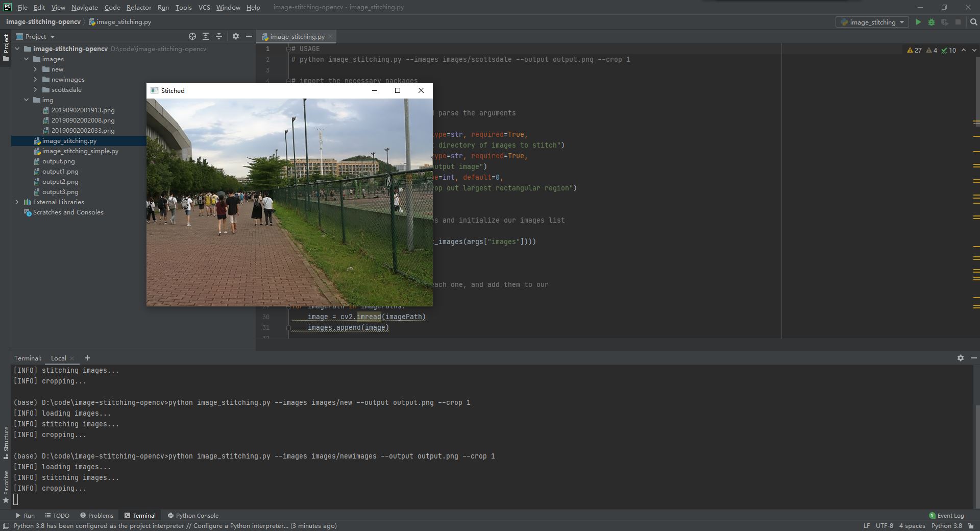Click the 4 spaces indent setting
This screenshot has height=531, width=980.
pyautogui.click(x=912, y=525)
